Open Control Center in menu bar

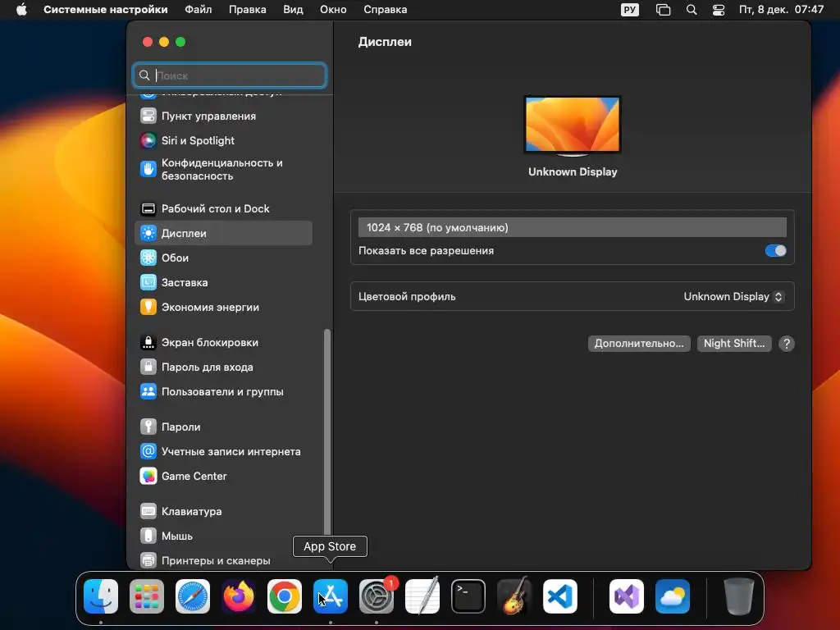pos(719,10)
